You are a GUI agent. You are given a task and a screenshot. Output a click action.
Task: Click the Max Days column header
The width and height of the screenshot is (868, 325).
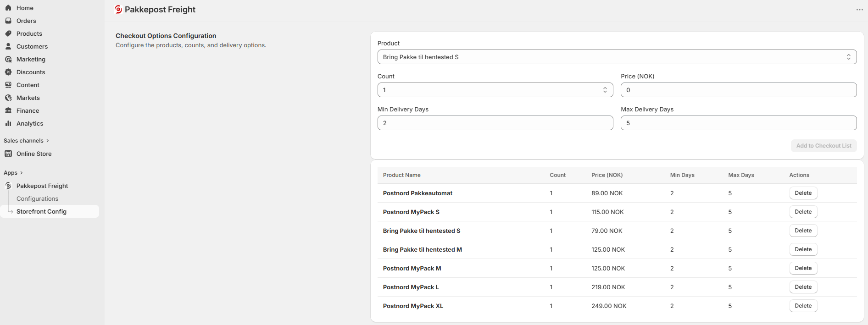pyautogui.click(x=741, y=175)
